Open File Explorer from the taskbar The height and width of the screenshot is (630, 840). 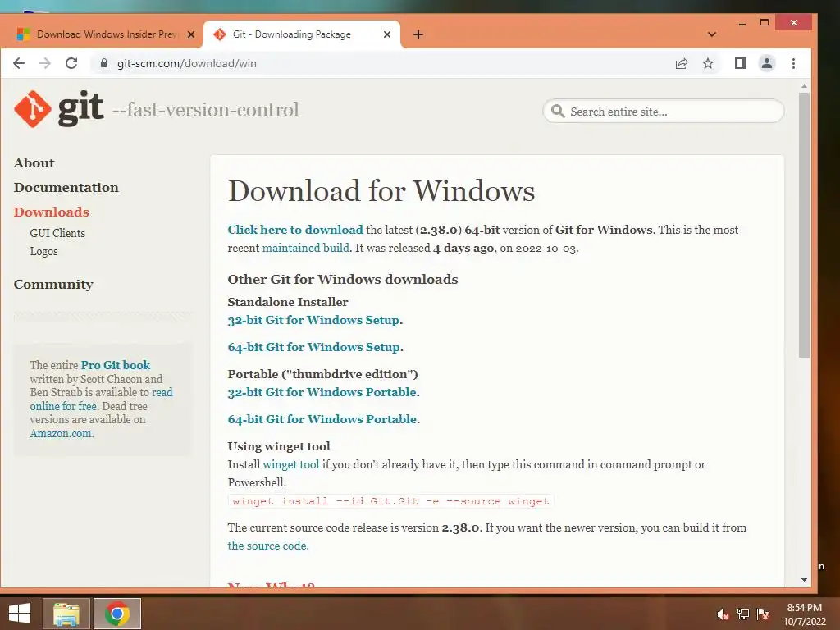coord(66,614)
